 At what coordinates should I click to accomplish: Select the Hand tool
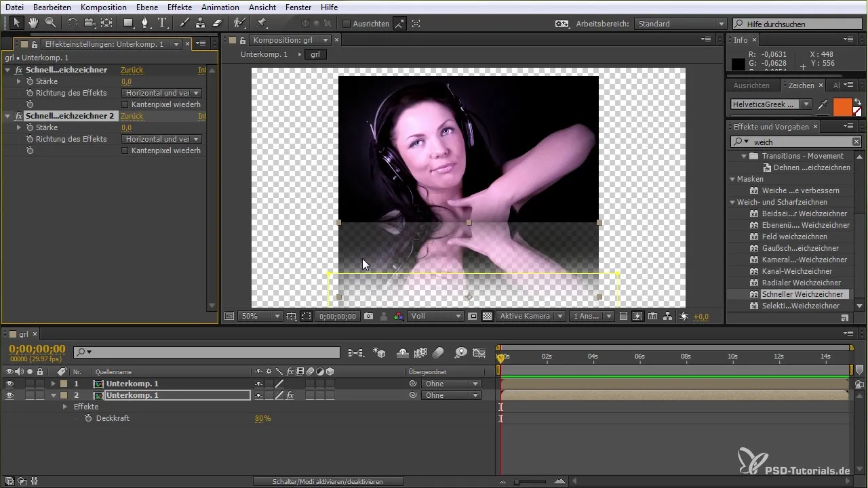(x=34, y=23)
